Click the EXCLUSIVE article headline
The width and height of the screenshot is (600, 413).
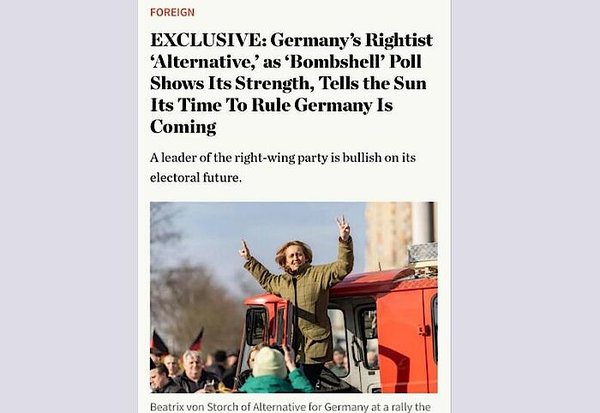(292, 83)
